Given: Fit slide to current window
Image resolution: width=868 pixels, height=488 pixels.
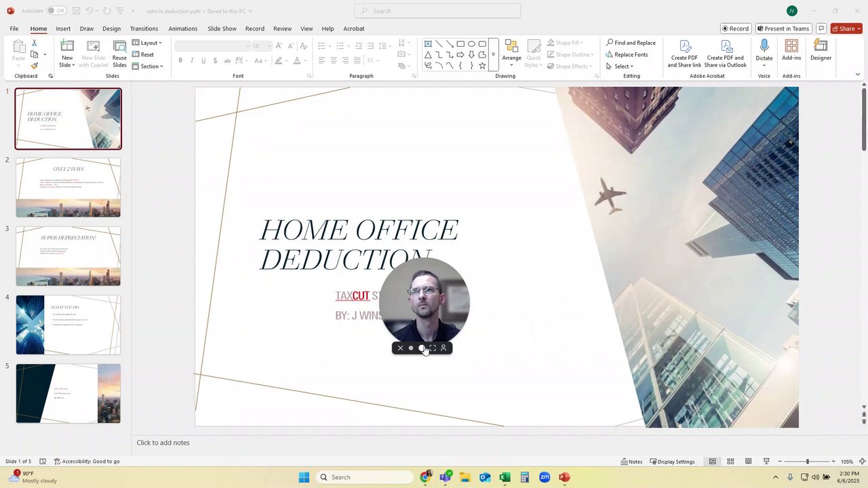Looking at the screenshot, I should (x=863, y=462).
